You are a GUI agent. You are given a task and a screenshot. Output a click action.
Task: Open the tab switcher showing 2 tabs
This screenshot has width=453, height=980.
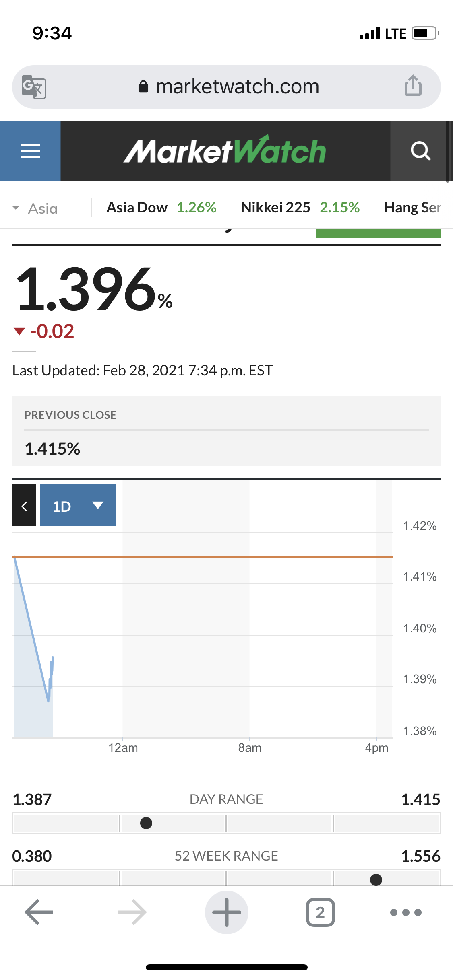tap(320, 912)
